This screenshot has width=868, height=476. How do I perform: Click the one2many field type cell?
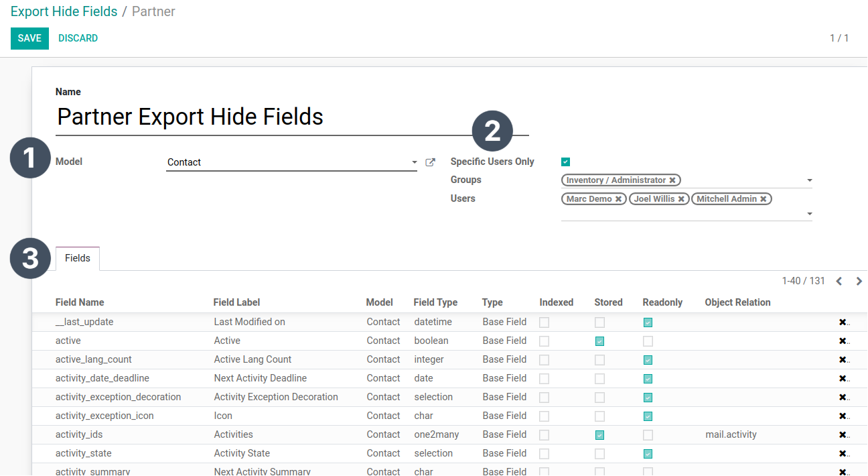[437, 435]
